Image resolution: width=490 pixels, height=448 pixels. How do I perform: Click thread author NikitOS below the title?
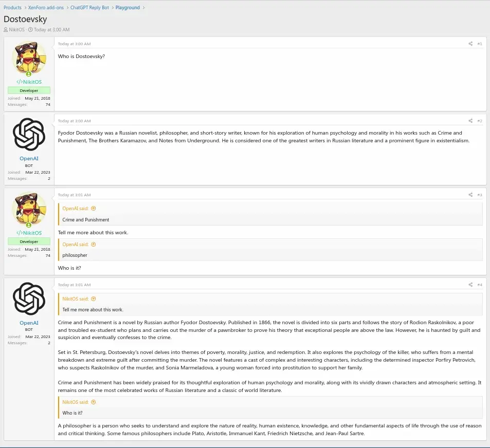tap(16, 30)
